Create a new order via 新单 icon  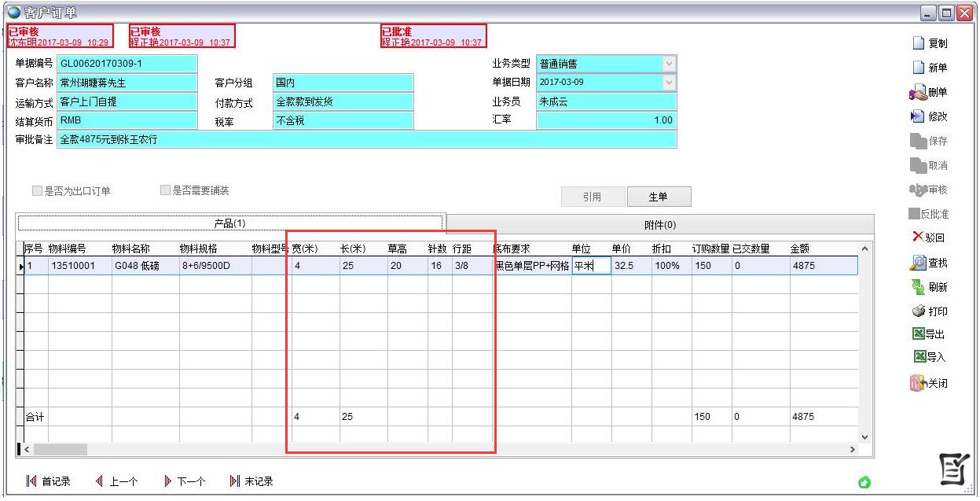(932, 67)
